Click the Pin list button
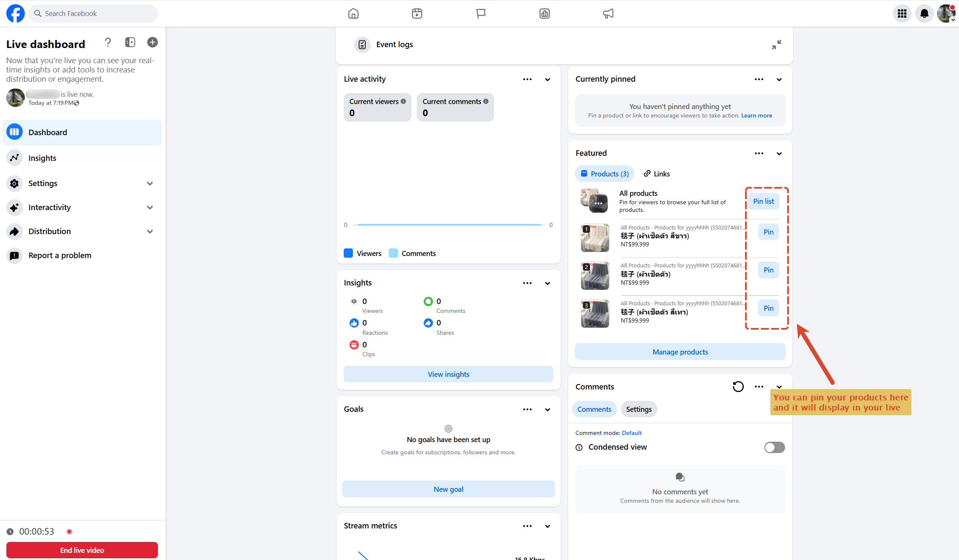The image size is (959, 560). pyautogui.click(x=763, y=201)
